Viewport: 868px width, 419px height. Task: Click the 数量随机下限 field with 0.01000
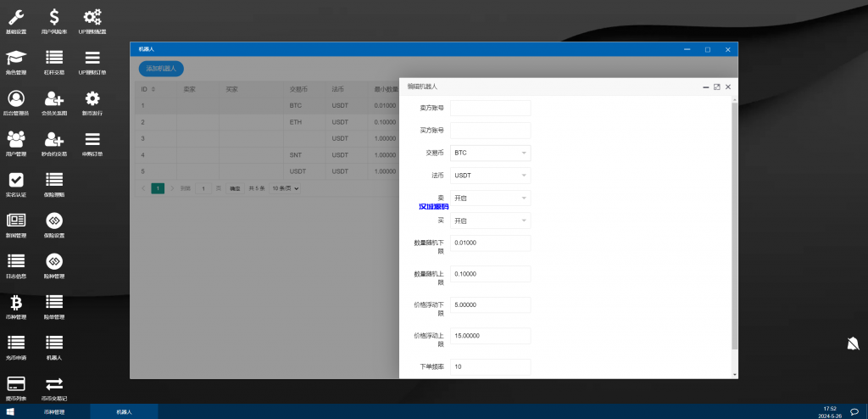click(x=491, y=243)
